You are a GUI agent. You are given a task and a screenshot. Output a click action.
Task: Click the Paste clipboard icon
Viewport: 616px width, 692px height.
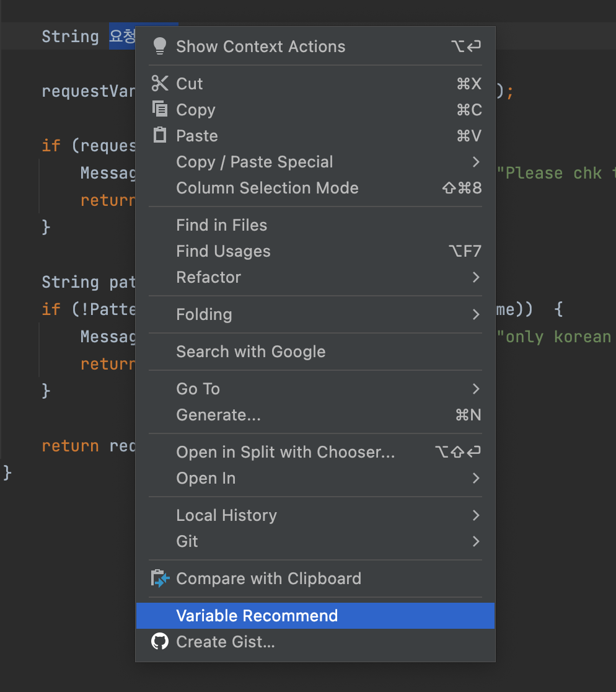point(159,135)
